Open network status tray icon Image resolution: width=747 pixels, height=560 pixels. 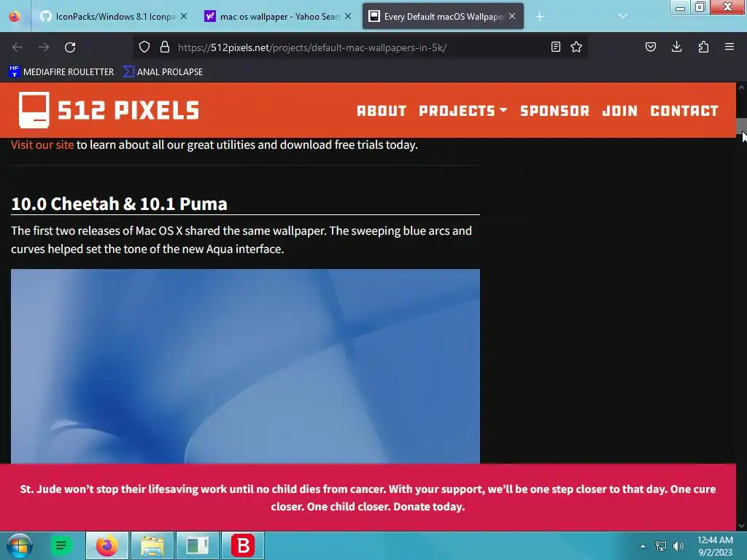point(661,546)
